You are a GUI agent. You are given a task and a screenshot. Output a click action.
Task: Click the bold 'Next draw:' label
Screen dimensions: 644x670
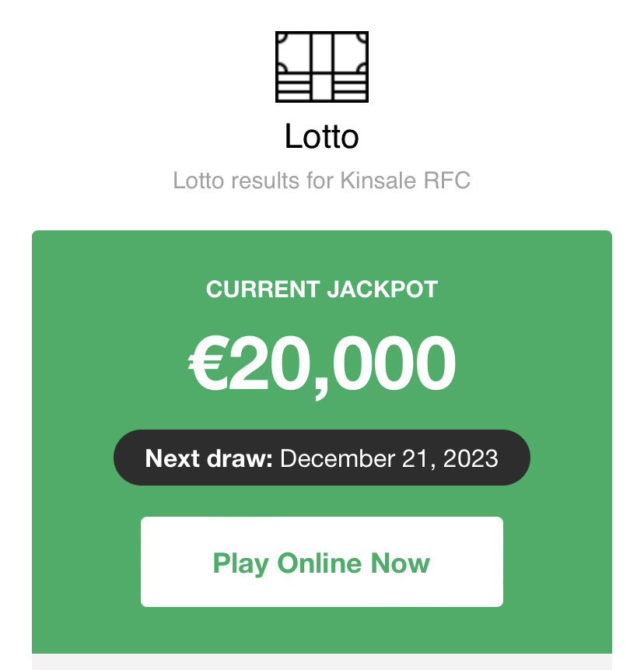[208, 458]
